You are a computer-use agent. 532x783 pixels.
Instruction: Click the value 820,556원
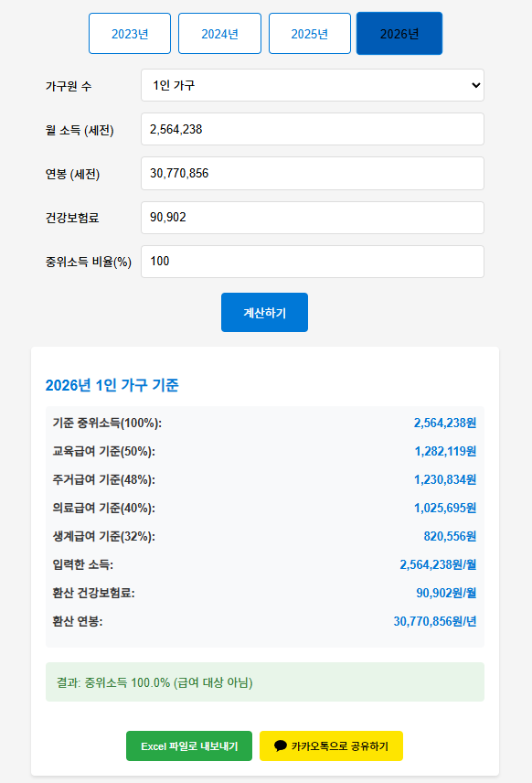pos(450,536)
